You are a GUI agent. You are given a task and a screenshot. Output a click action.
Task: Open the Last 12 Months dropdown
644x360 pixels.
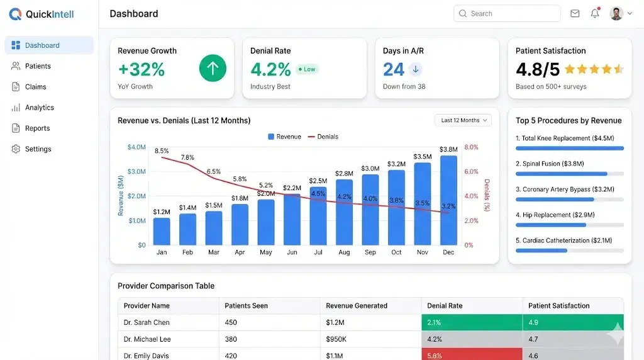464,120
